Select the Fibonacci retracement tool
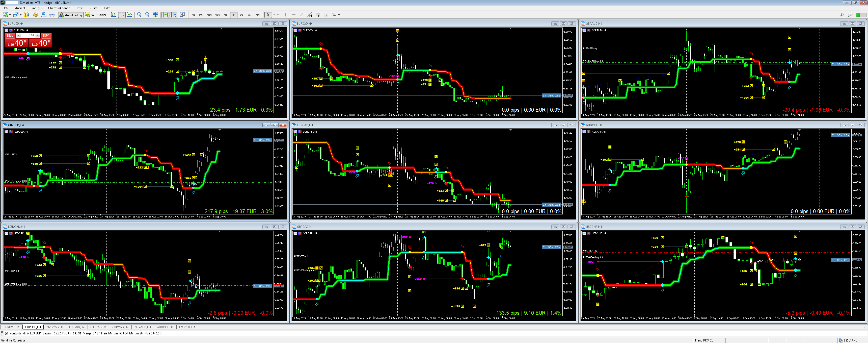The image size is (868, 343). 318,15
